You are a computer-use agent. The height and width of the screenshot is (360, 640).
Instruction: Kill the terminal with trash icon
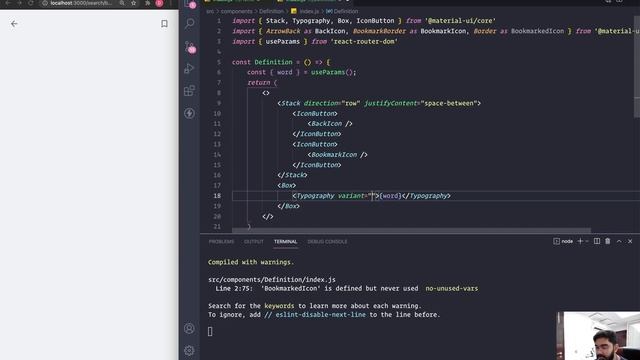coord(608,241)
